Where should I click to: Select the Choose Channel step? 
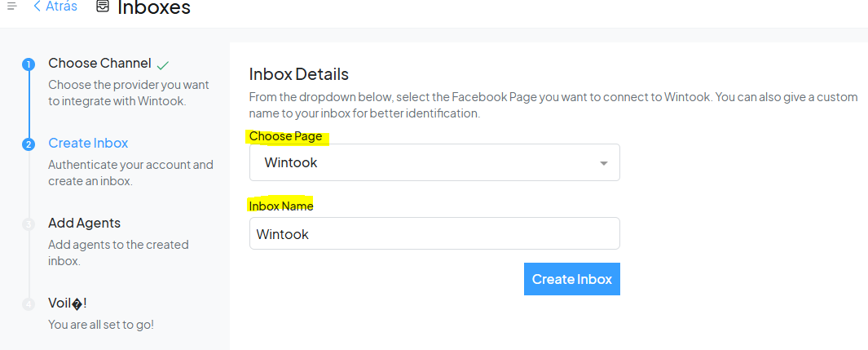pos(99,64)
